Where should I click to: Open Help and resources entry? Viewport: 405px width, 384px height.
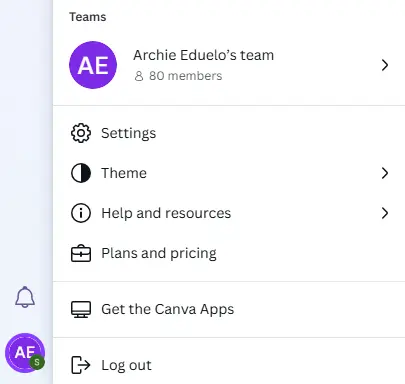coord(229,213)
